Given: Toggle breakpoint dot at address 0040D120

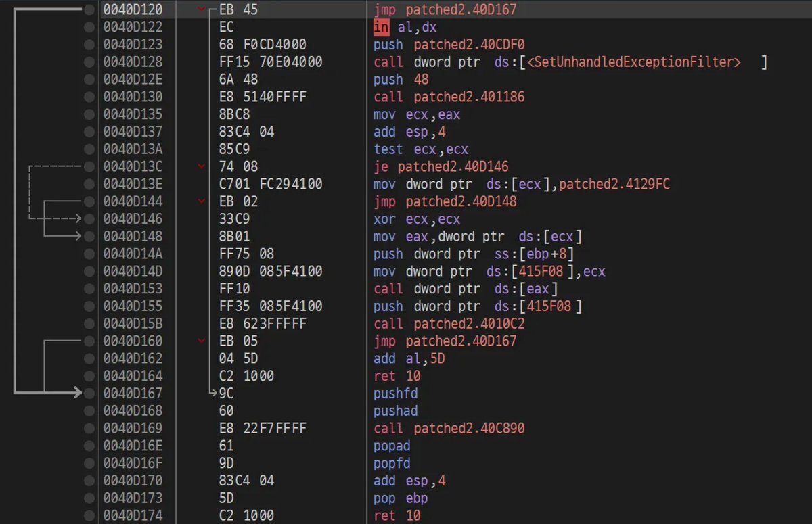Looking at the screenshot, I should (x=89, y=10).
